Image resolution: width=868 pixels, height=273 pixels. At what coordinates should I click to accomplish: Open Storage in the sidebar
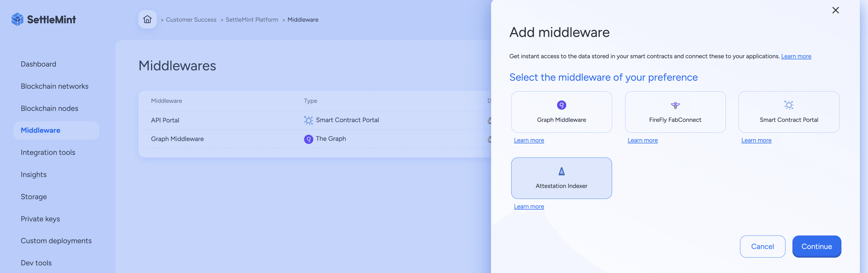(34, 197)
